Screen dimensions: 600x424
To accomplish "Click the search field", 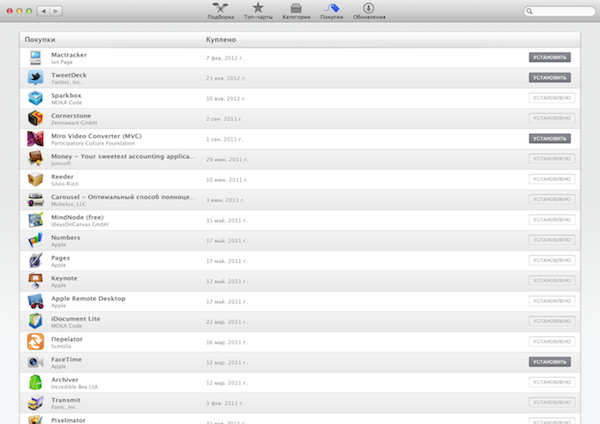I will (559, 11).
